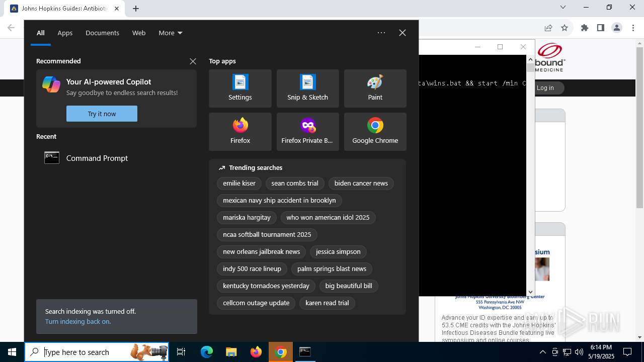Select mariska hargitay trending chip

247,218
